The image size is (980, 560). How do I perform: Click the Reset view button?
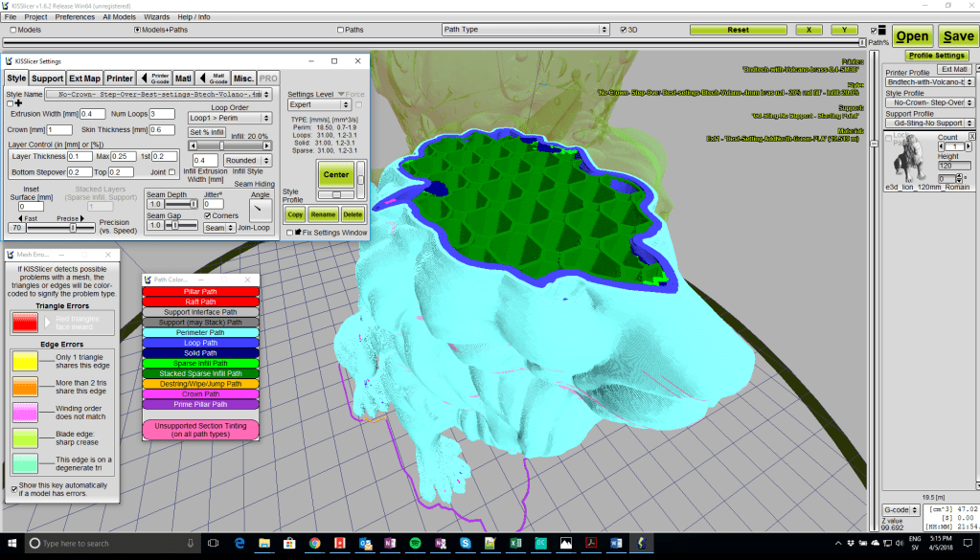[x=738, y=30]
